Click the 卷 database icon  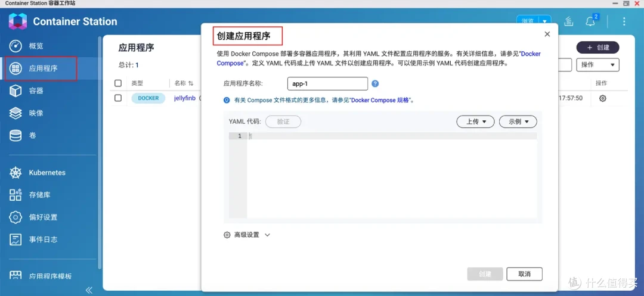tap(16, 135)
